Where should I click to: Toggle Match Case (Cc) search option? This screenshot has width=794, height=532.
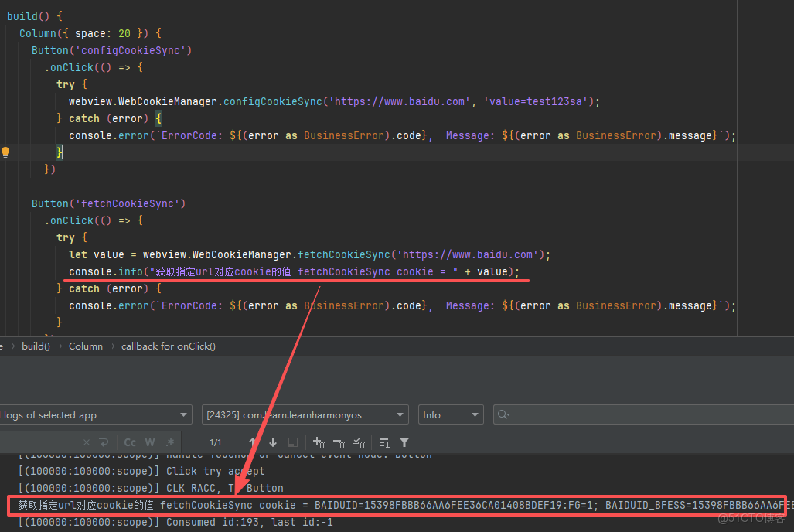[130, 442]
